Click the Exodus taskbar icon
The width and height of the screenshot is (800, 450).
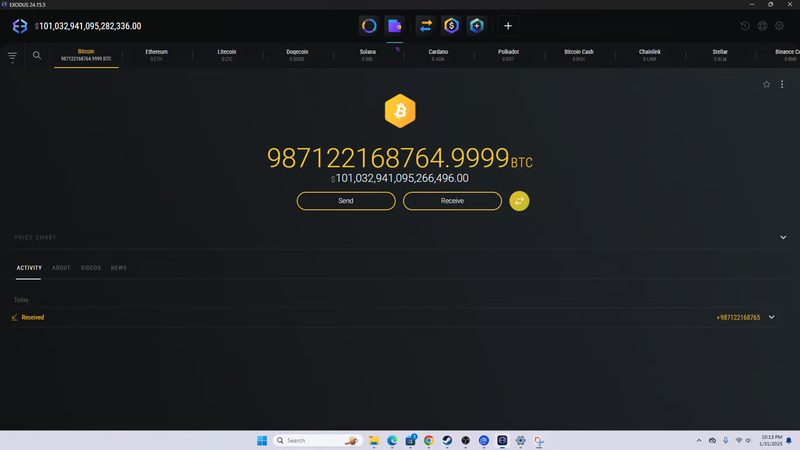(x=502, y=440)
